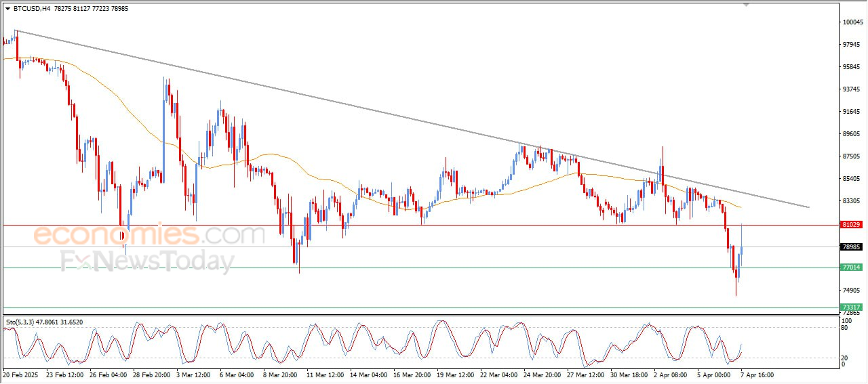Click the 87505 price axis label
Image resolution: width=868 pixels, height=384 pixels.
pyautogui.click(x=852, y=156)
